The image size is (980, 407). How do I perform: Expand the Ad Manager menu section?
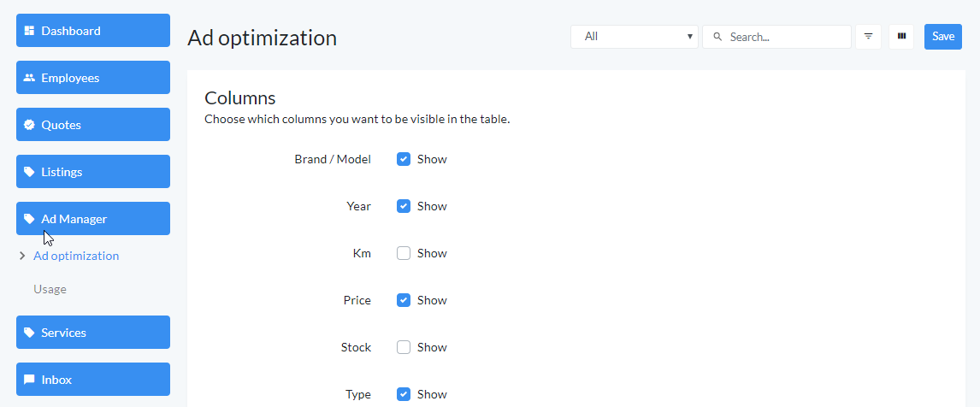(93, 218)
